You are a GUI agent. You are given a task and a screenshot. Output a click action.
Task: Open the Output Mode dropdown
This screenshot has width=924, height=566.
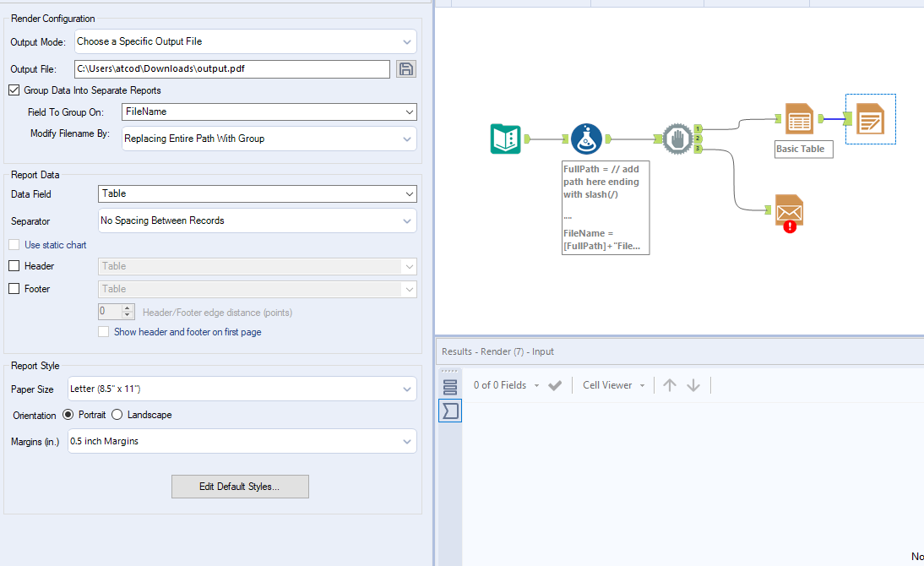pos(245,41)
